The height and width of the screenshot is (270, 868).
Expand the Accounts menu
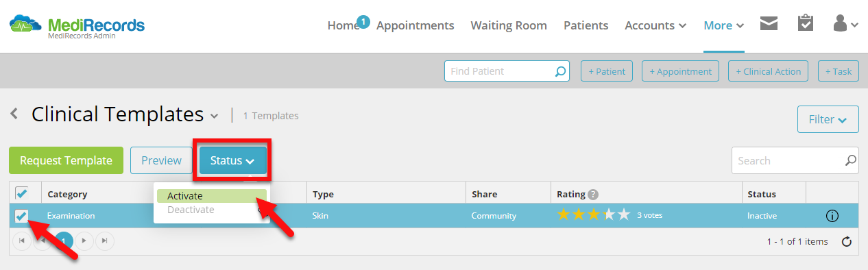tap(655, 25)
